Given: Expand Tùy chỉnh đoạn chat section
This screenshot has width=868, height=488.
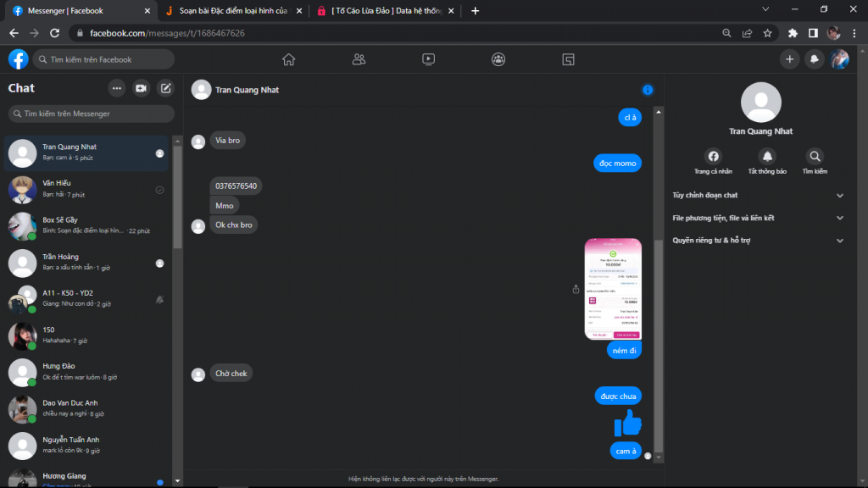Looking at the screenshot, I should point(758,196).
